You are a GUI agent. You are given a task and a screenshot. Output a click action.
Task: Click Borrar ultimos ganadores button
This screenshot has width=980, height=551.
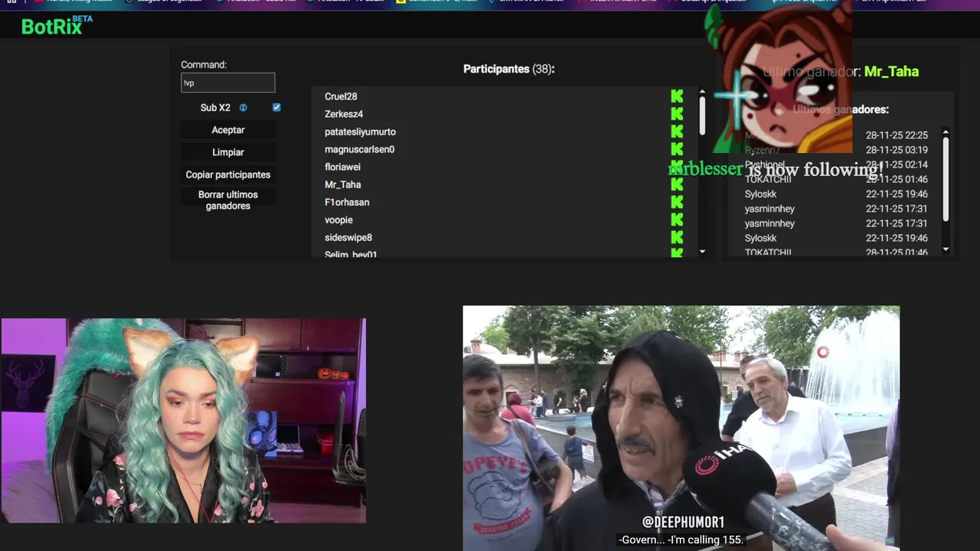point(228,200)
